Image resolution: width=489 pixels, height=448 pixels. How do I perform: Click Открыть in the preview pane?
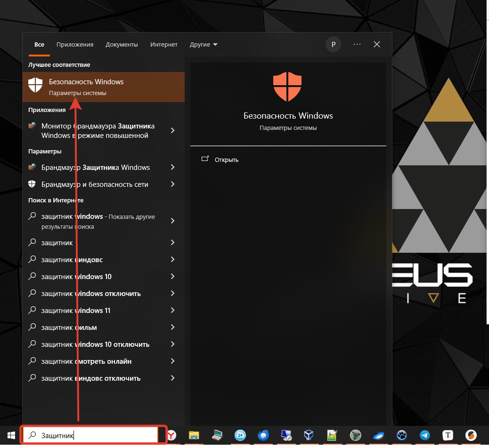click(226, 160)
